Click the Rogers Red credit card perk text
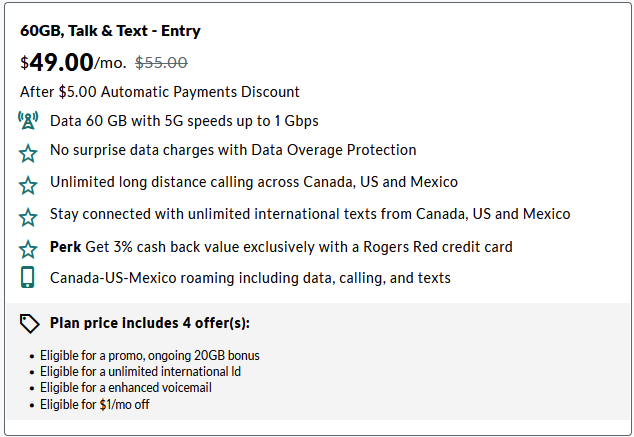This screenshot has height=437, width=634. (x=281, y=247)
